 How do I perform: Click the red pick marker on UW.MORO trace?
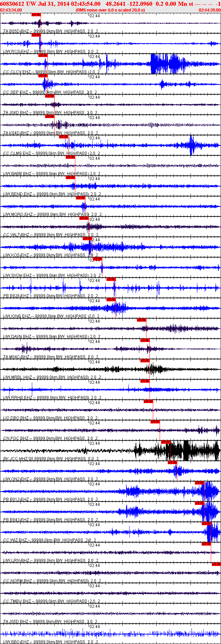81,198
